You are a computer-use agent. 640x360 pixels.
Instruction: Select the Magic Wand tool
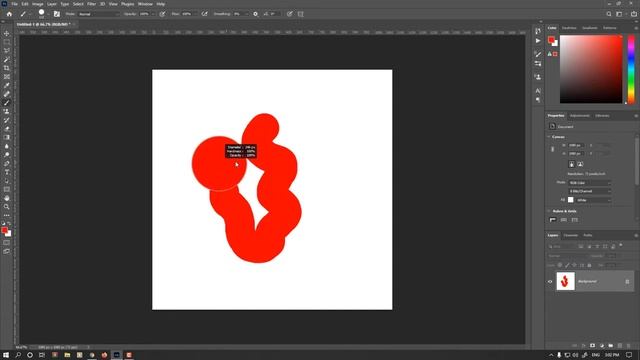tap(7, 60)
